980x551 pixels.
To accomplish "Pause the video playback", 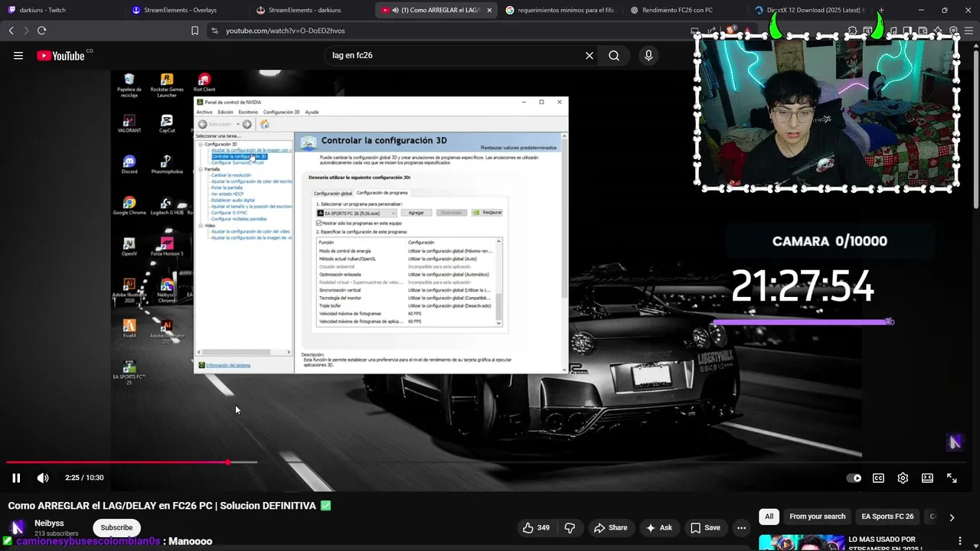I will coord(15,478).
